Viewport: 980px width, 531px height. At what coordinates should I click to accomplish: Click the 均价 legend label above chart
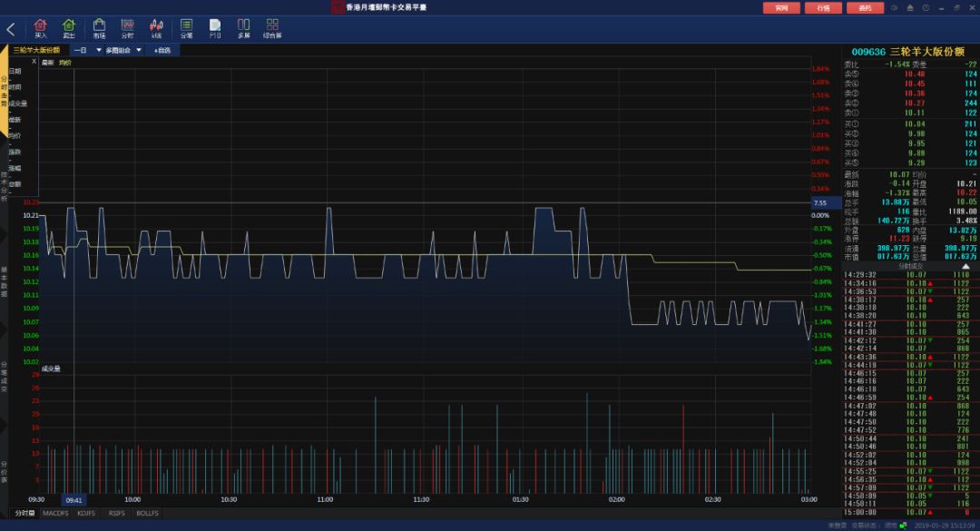(x=65, y=63)
